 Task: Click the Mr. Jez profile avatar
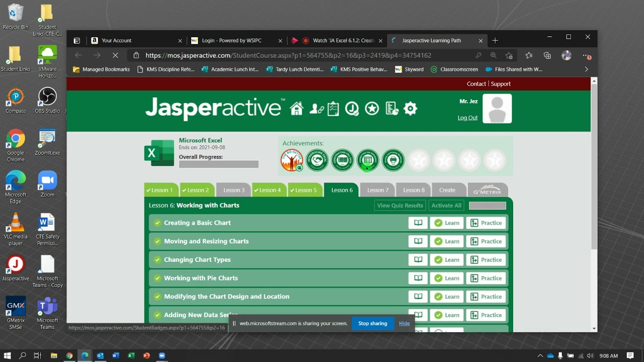point(497,109)
